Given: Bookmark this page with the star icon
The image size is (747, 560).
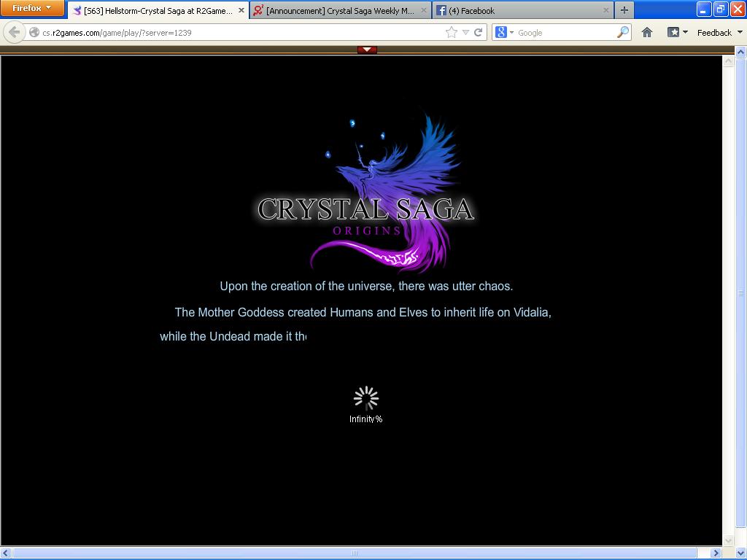Looking at the screenshot, I should tap(452, 32).
